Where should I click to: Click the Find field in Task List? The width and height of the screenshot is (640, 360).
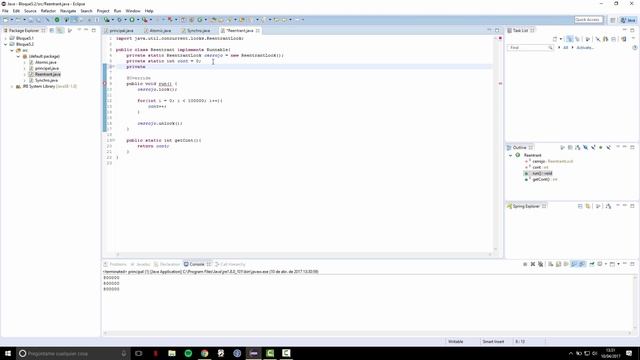(x=529, y=48)
